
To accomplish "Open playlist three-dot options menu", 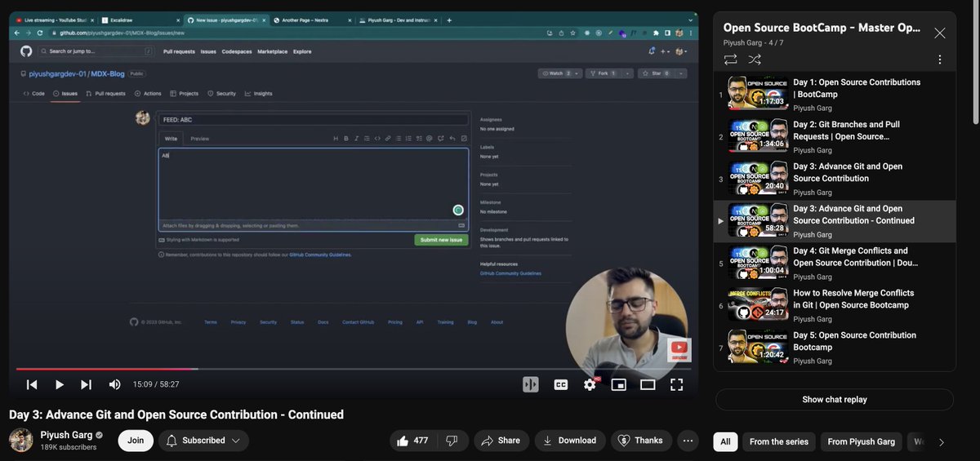I will click(940, 60).
